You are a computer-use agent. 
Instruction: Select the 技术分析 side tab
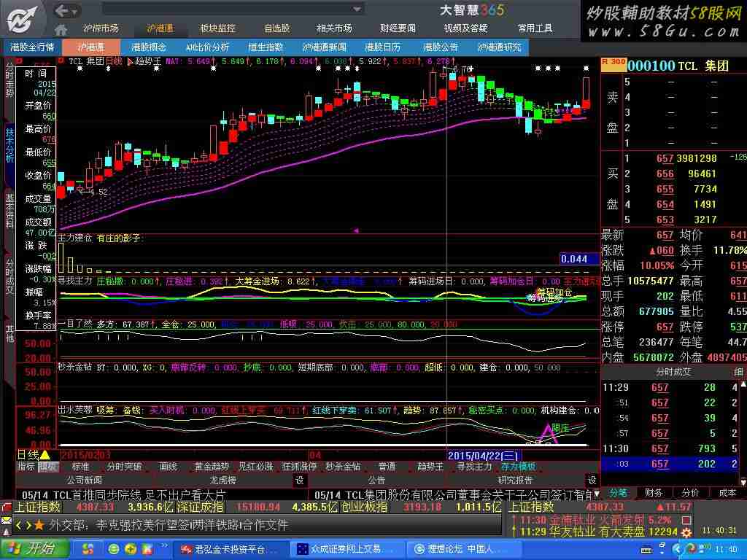(9, 145)
